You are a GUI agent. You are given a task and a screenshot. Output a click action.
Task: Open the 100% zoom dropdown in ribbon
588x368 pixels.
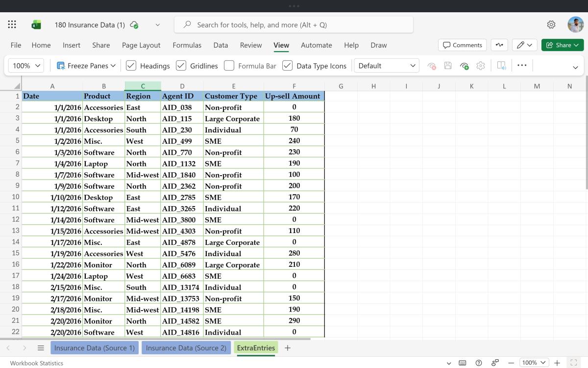point(26,66)
